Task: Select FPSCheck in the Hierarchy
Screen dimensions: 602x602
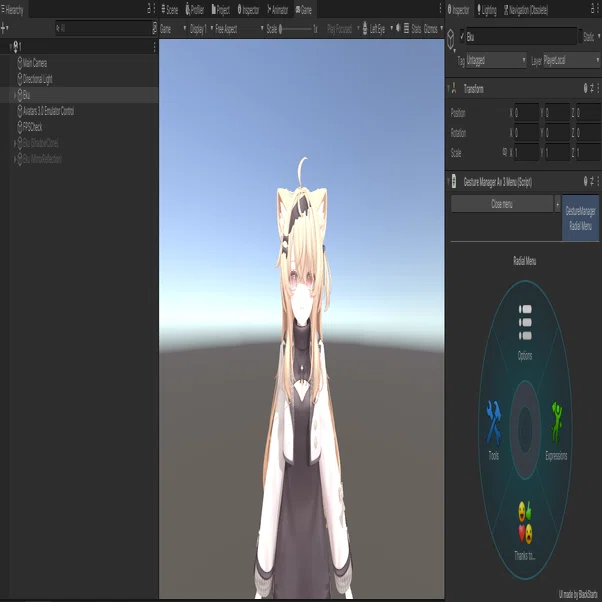Action: pos(32,127)
